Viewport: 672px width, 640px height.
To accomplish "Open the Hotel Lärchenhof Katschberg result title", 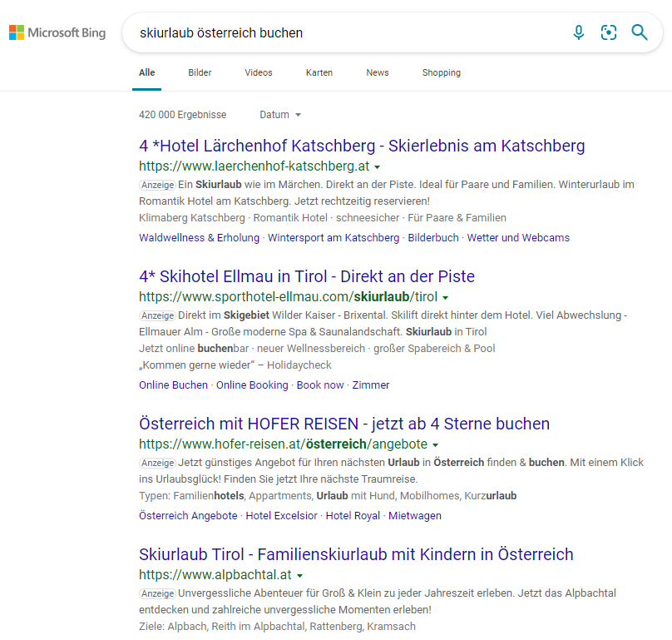I will click(362, 146).
